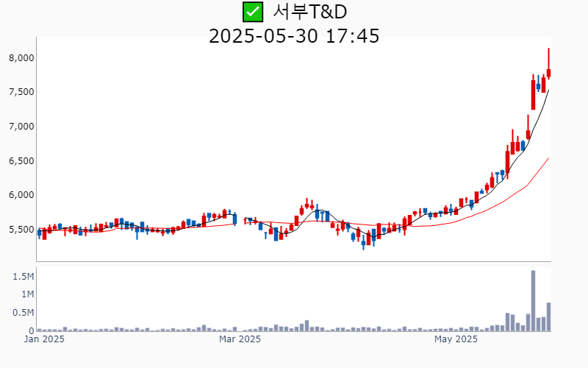Click the 6,000 price axis label

click(x=21, y=195)
